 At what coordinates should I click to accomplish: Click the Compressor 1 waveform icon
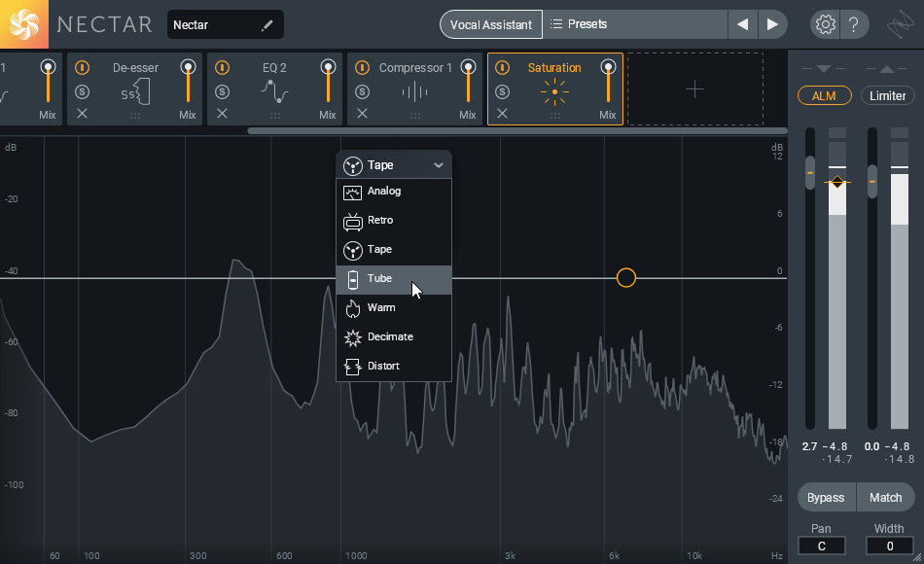[x=415, y=92]
